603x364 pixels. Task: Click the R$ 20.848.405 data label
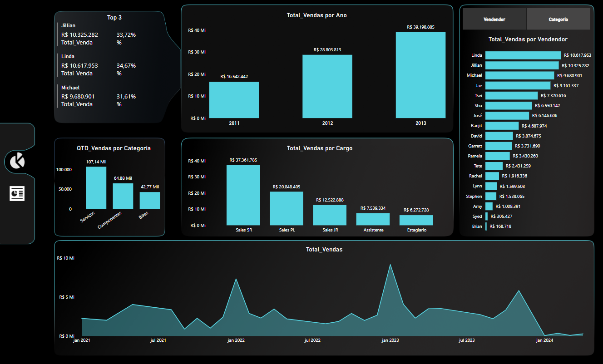pos(287,187)
